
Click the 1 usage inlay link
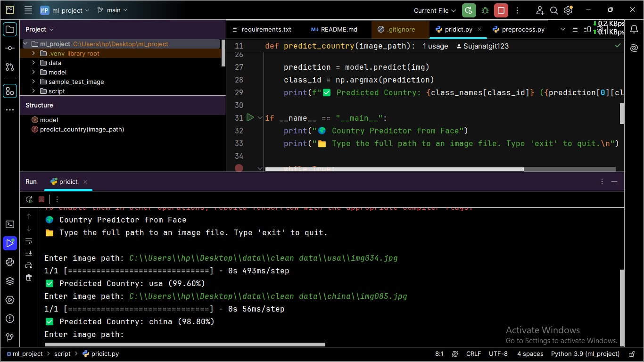[x=435, y=46]
